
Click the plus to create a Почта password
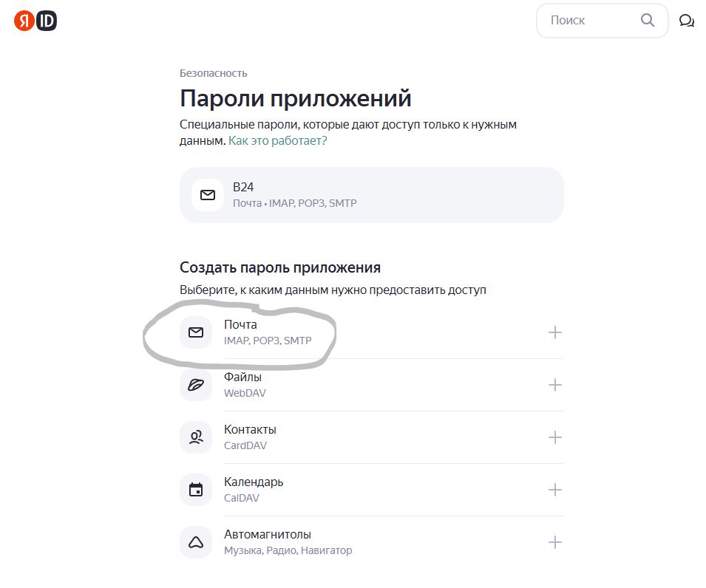tap(554, 332)
